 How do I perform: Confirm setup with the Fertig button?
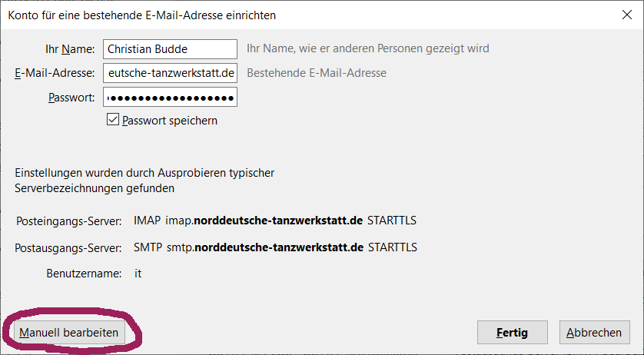click(x=512, y=333)
